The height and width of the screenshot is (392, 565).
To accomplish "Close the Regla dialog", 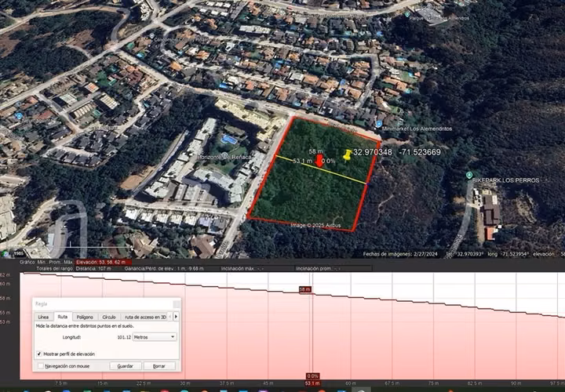I will pos(177,304).
